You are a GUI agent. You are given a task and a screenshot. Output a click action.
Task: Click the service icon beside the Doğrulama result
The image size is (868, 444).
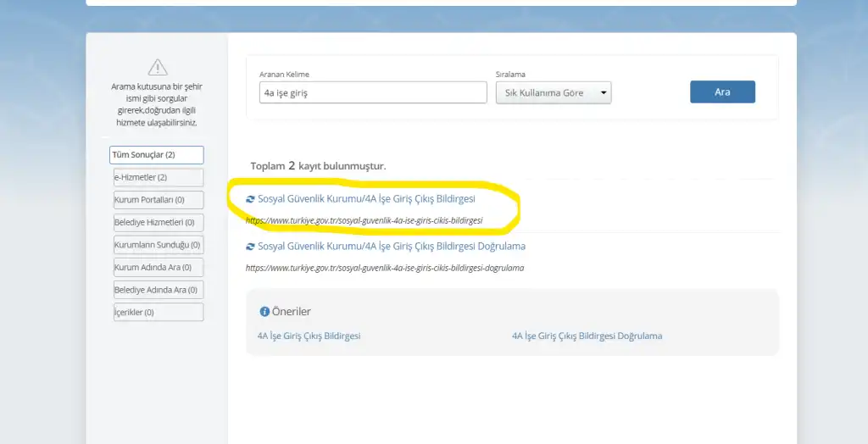(x=250, y=247)
